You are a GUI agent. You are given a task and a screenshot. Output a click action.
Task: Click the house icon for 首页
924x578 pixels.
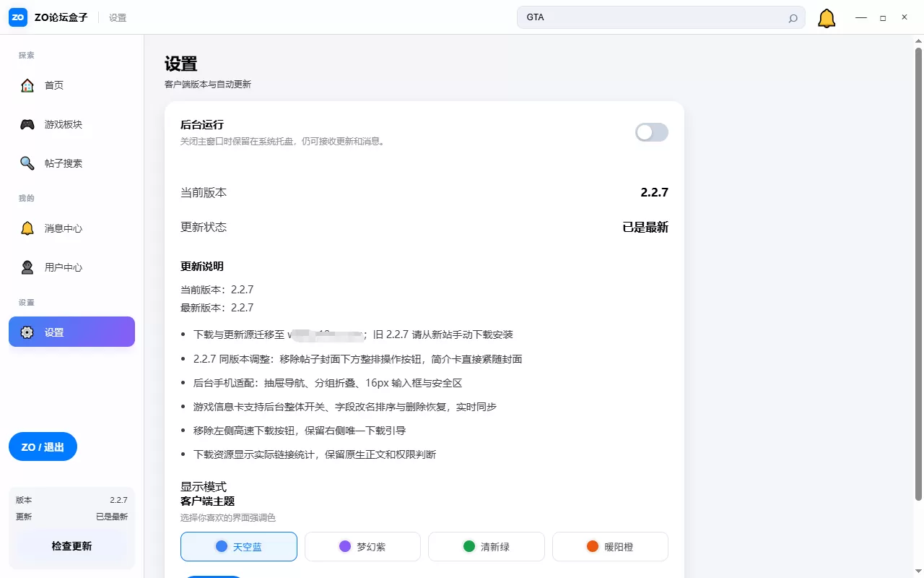coord(27,85)
